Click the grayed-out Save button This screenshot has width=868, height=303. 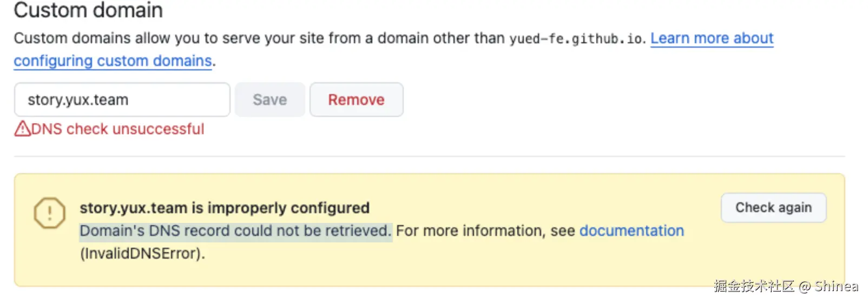click(x=269, y=100)
